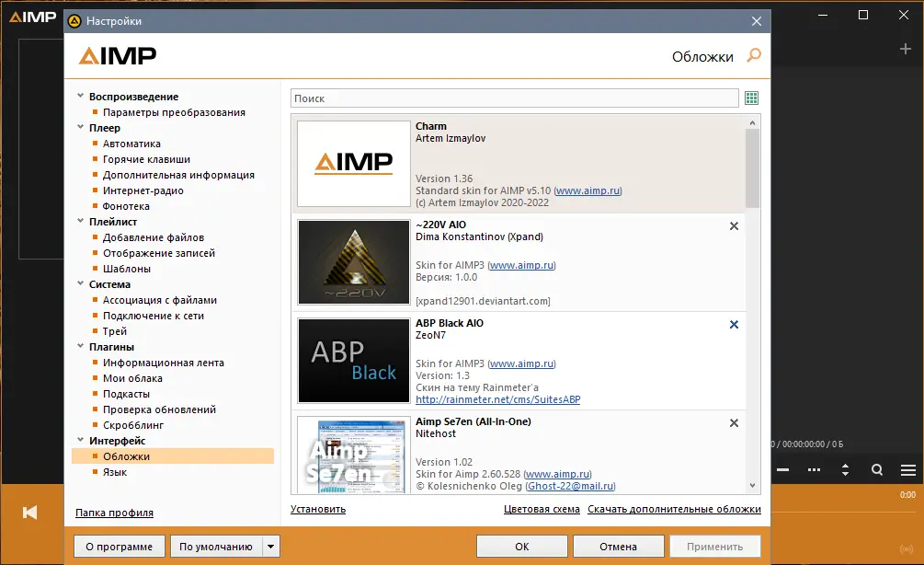Open Язык settings page

tap(115, 472)
